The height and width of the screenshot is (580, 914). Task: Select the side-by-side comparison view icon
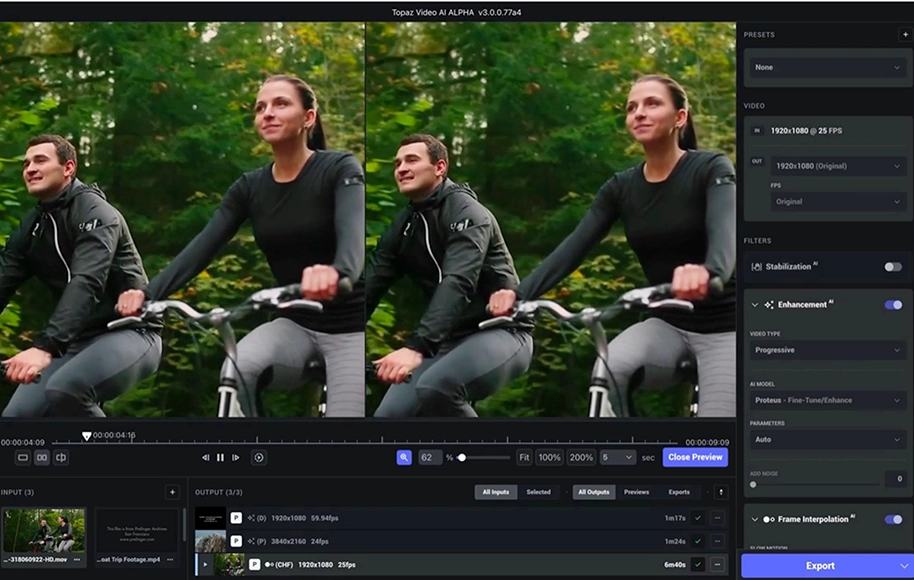coord(39,457)
